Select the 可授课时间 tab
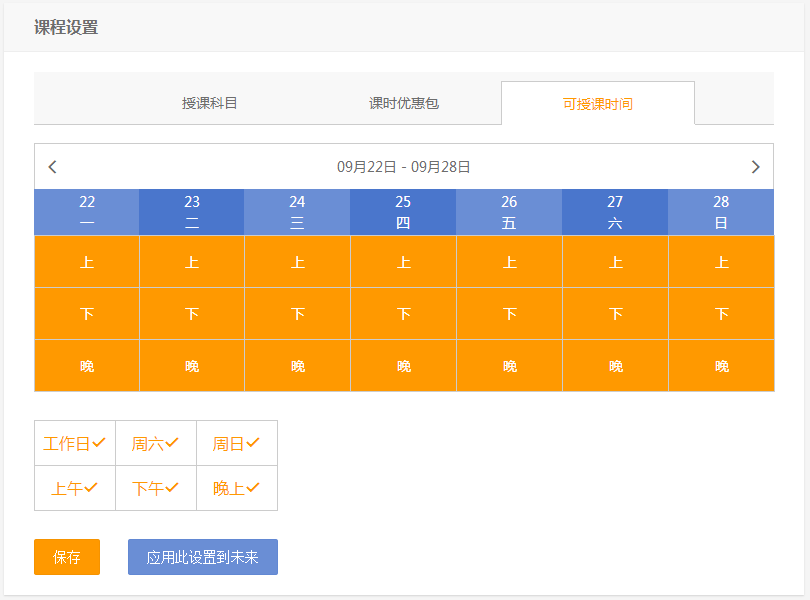The height and width of the screenshot is (600, 810). click(x=597, y=103)
